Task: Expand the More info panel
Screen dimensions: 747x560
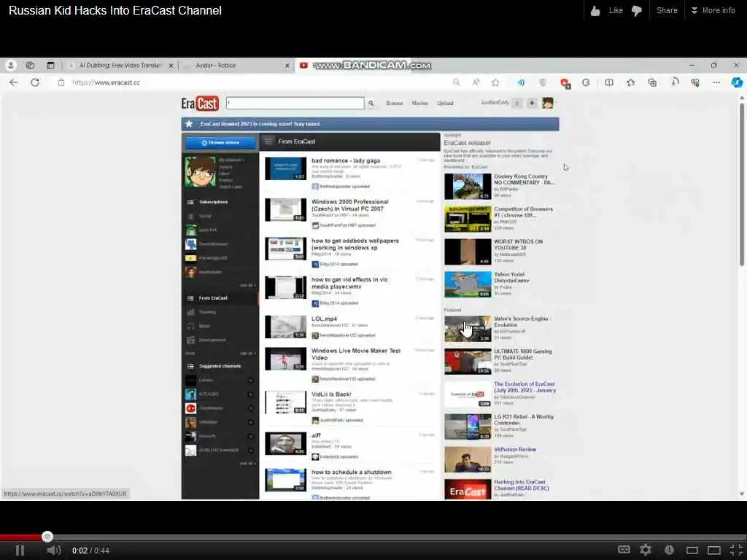Action: coord(713,10)
